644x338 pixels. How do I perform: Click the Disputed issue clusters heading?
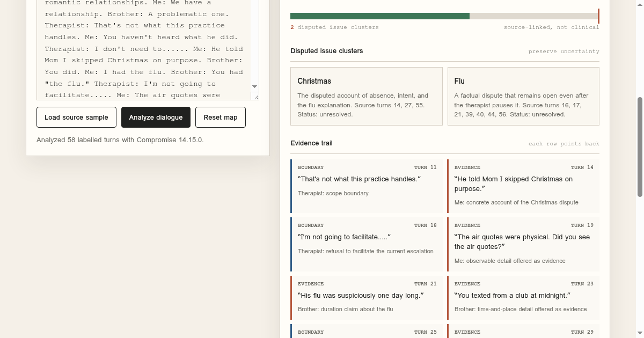(x=326, y=51)
